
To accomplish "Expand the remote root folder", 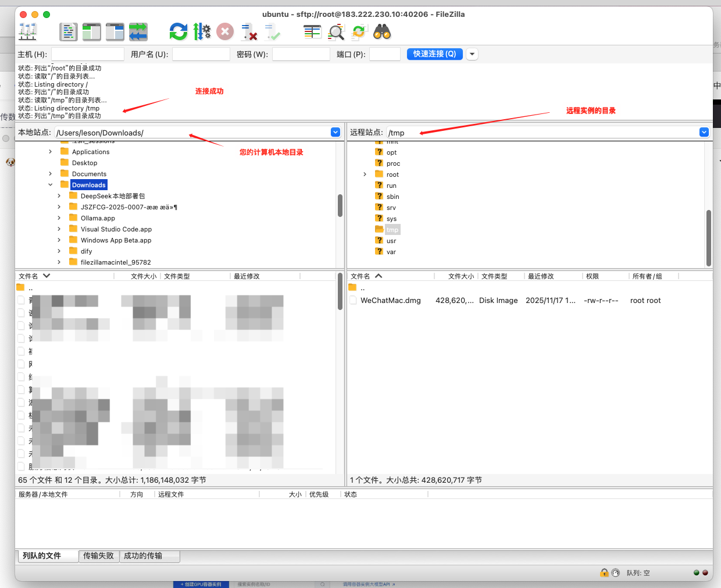I will click(x=365, y=174).
